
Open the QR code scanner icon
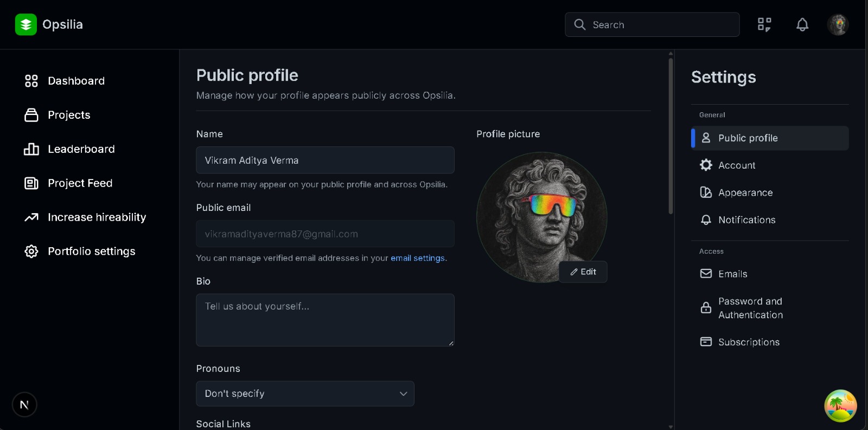[x=764, y=24]
